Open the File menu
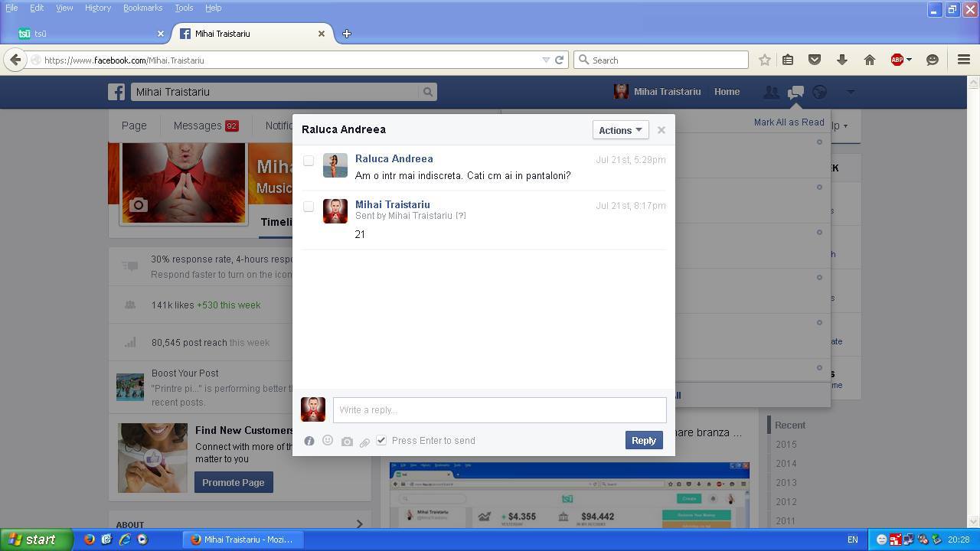980x551 pixels. (11, 8)
